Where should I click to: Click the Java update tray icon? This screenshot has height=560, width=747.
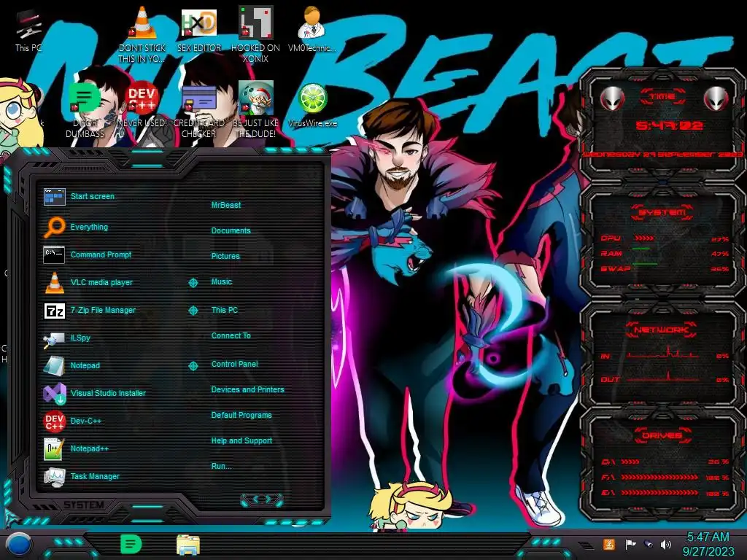pyautogui.click(x=609, y=544)
